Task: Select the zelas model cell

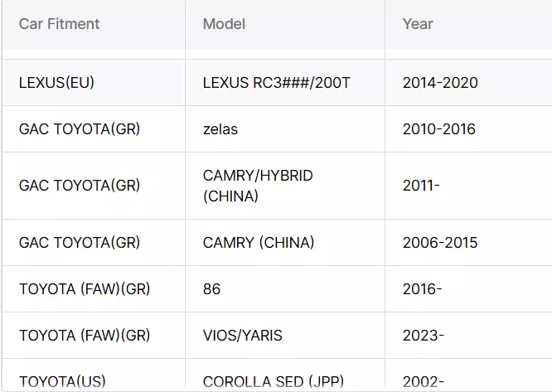Action: [285, 129]
